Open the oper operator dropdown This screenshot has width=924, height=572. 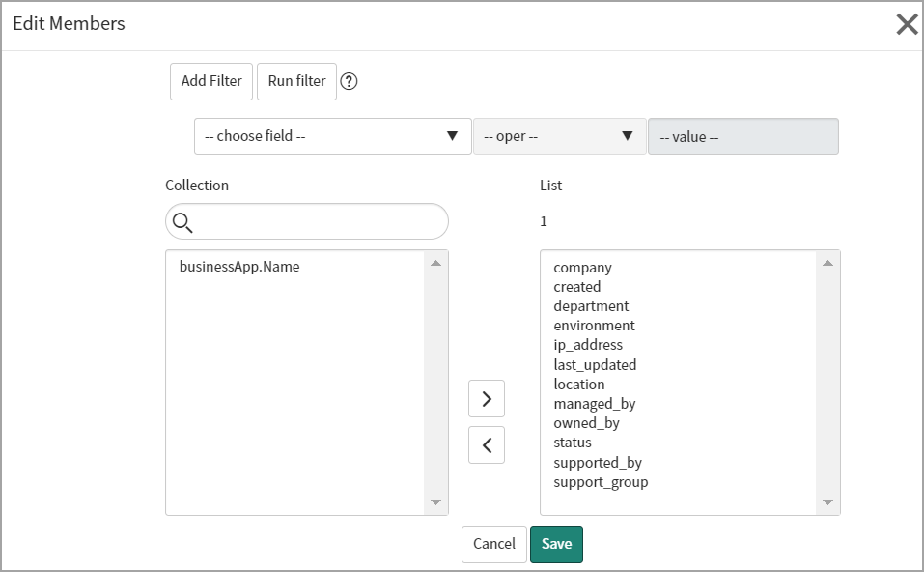(x=559, y=136)
